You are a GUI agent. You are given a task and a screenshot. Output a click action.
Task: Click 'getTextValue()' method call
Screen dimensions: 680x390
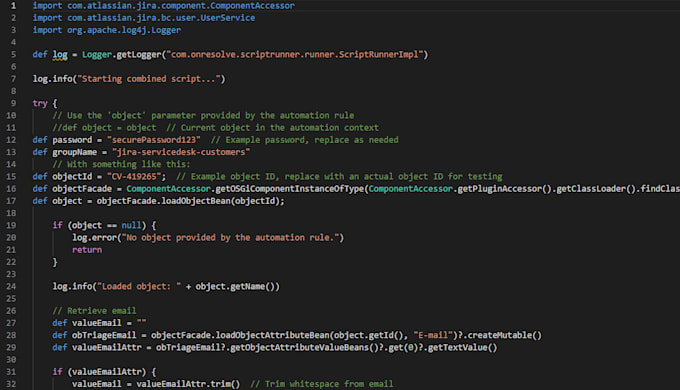point(463,347)
